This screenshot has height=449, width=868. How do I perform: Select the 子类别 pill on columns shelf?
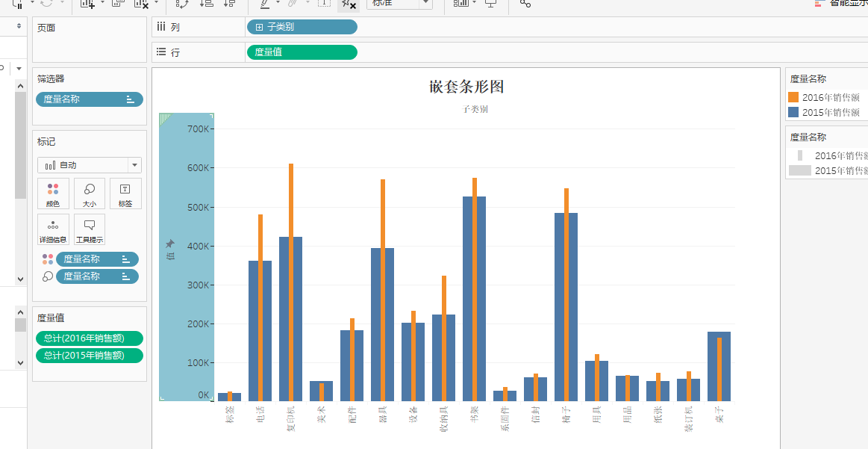[302, 27]
